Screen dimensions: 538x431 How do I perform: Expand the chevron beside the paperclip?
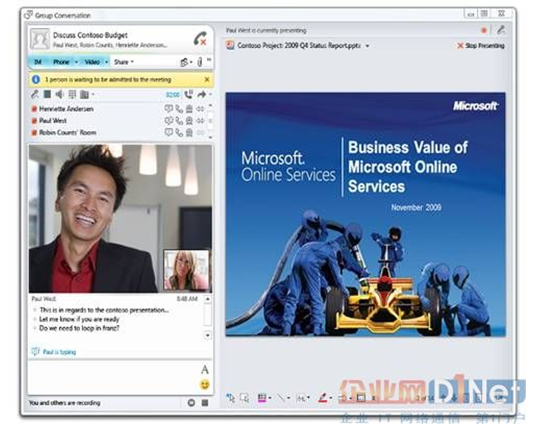point(209,60)
